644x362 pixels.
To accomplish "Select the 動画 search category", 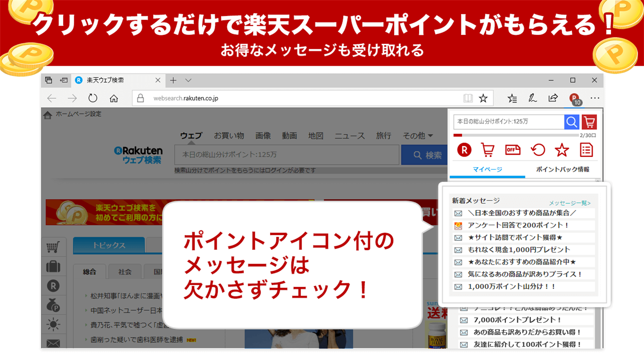I will coord(289,135).
